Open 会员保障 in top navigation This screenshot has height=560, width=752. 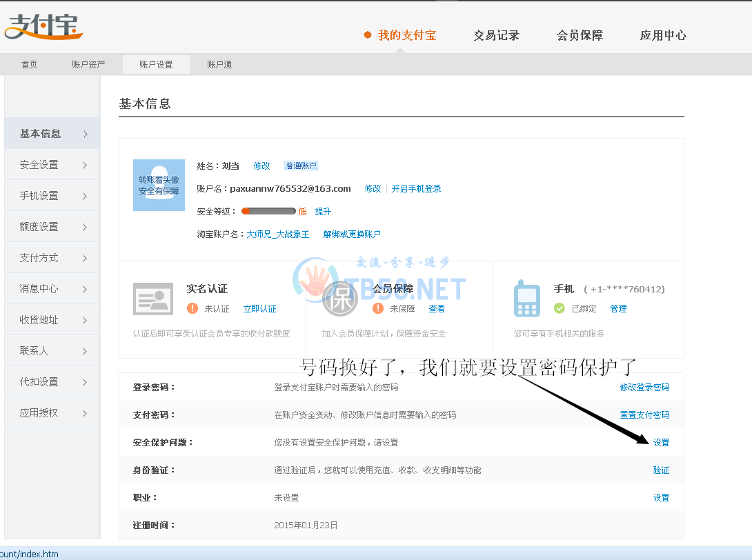pyautogui.click(x=580, y=35)
